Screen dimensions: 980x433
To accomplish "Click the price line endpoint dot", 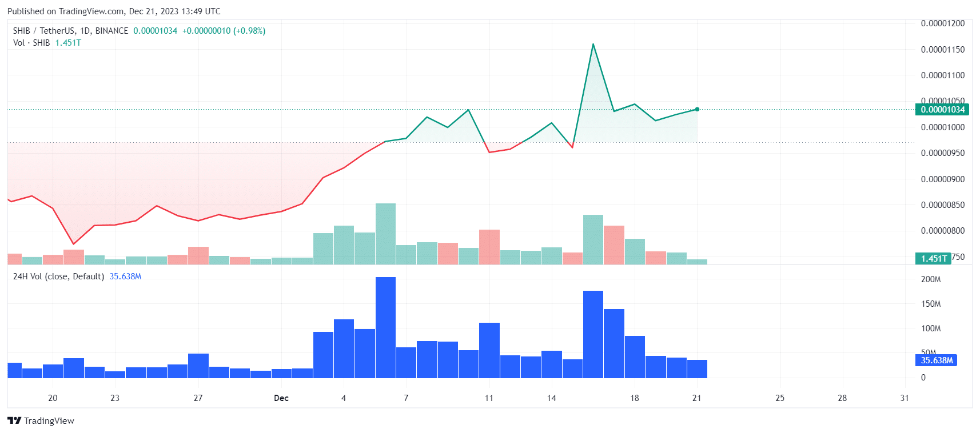I will point(697,109).
